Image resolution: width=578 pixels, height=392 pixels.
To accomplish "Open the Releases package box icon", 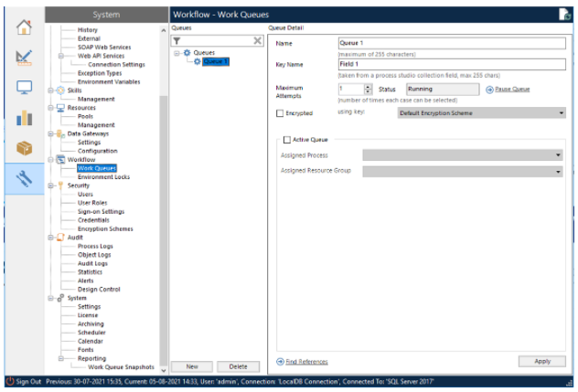I will point(24,148).
